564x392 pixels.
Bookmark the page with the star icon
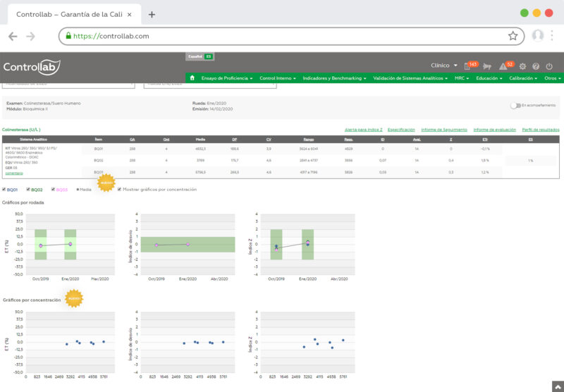pyautogui.click(x=513, y=36)
